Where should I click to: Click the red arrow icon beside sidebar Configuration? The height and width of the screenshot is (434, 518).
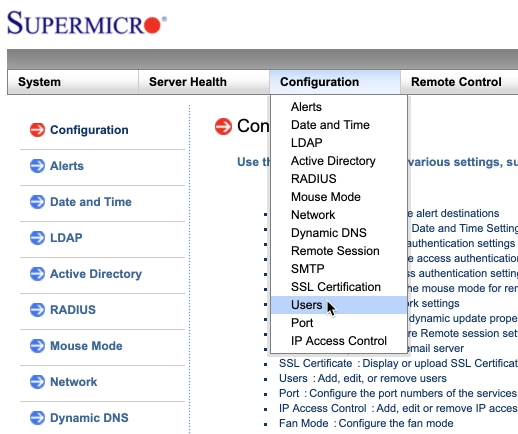click(37, 130)
